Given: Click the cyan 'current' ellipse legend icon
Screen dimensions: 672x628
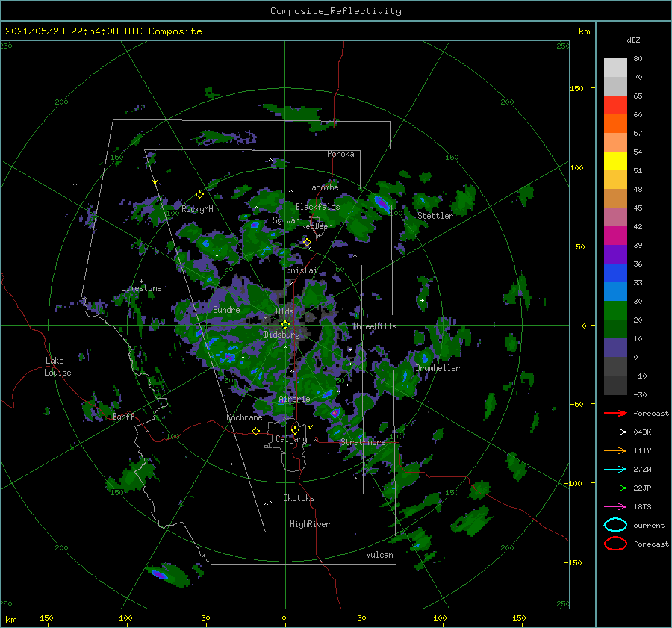Looking at the screenshot, I should click(615, 525).
